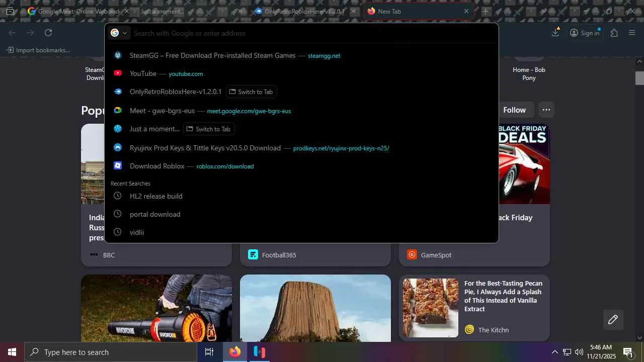Open the WORX leaf blower story image
The width and height of the screenshot is (644, 362).
156,308
